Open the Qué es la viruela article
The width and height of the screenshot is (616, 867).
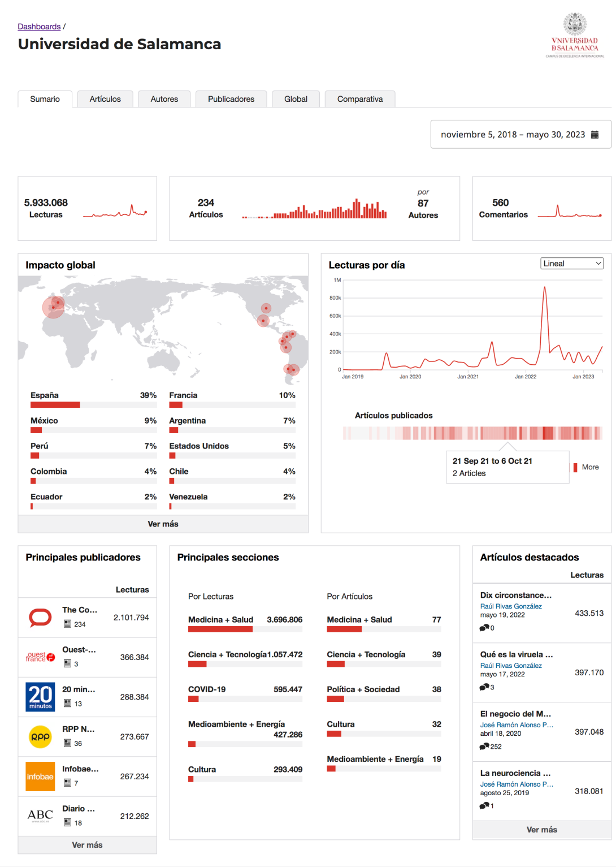click(517, 654)
